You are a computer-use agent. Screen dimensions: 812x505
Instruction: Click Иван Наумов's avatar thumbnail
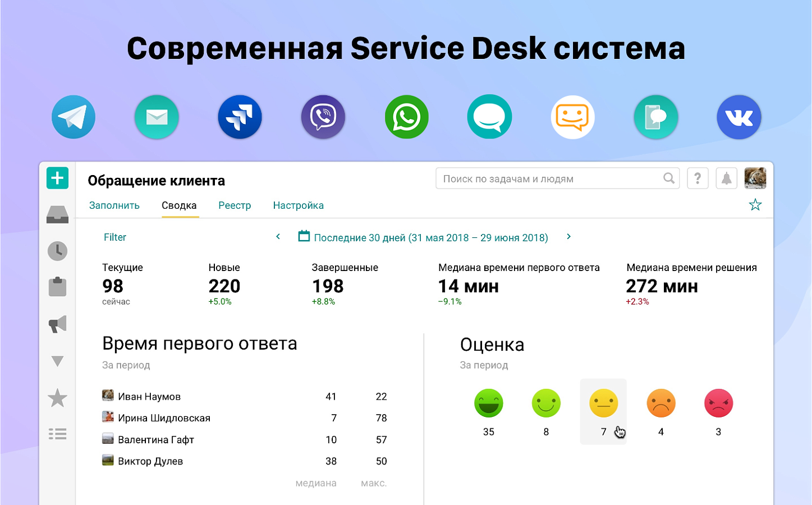(x=108, y=396)
